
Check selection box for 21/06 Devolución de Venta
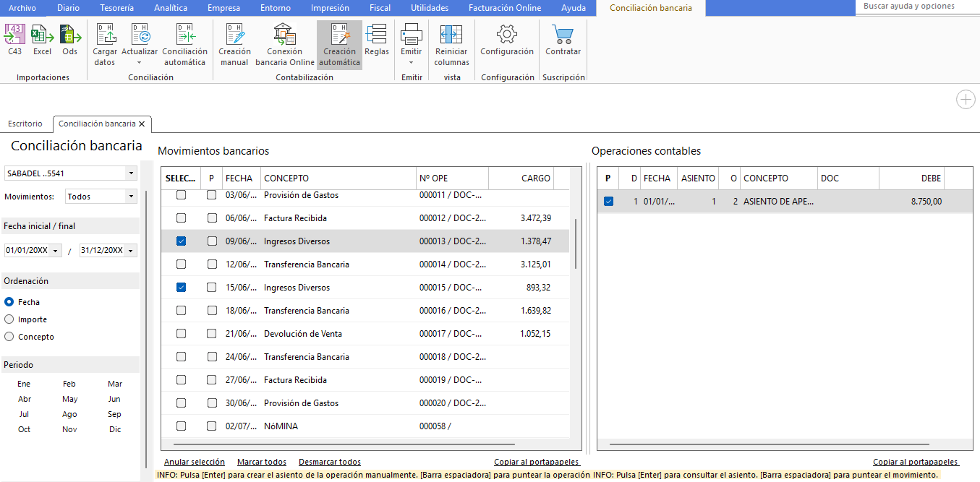181,334
